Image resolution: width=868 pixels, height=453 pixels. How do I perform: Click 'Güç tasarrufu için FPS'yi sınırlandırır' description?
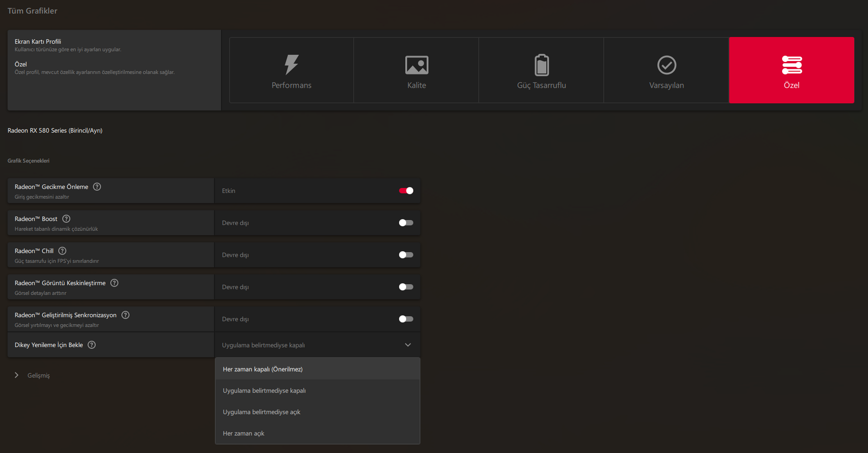(57, 262)
